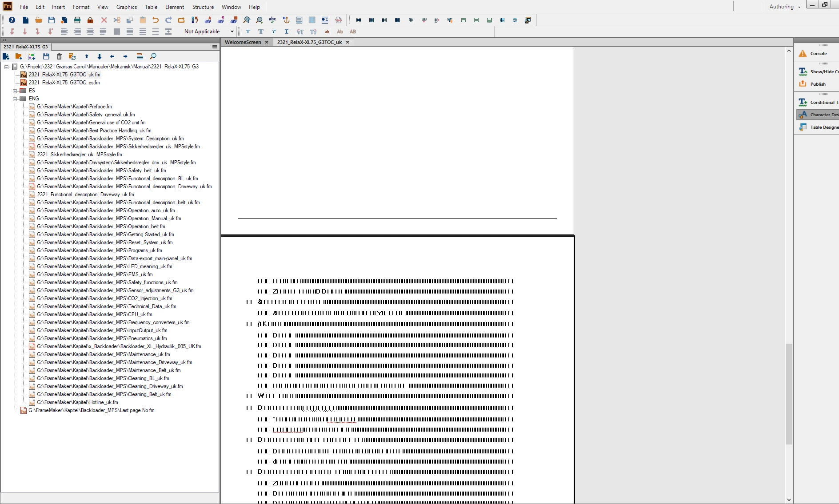Image resolution: width=839 pixels, height=504 pixels.
Task: Open the Console panel
Action: tap(818, 53)
